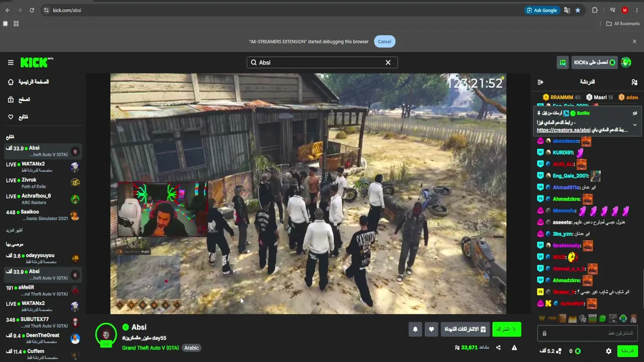Toggle follow heart button for Absi

pyautogui.click(x=431, y=329)
